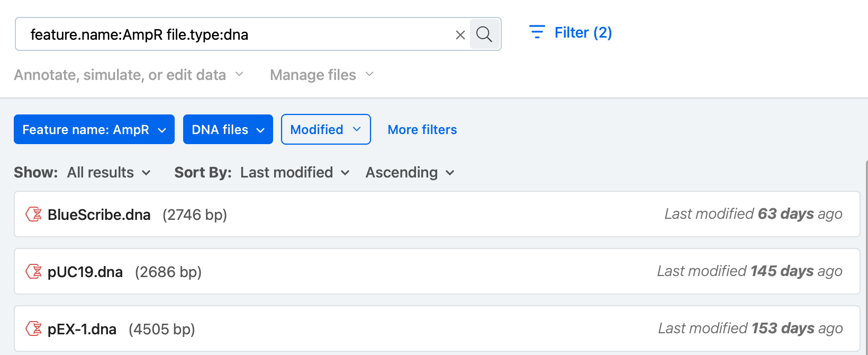Screen dimensions: 868x355
Task: Click the magnifying glass search icon
Action: point(484,34)
